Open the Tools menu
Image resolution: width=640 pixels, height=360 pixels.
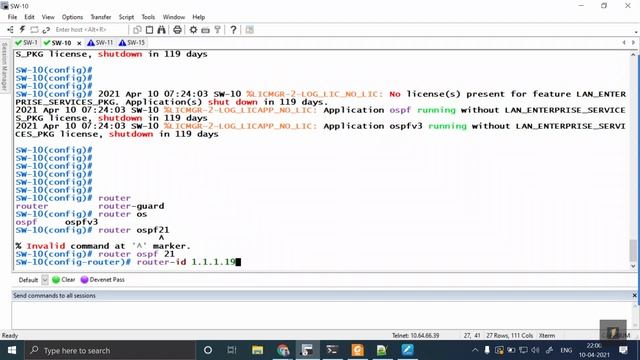click(x=148, y=17)
